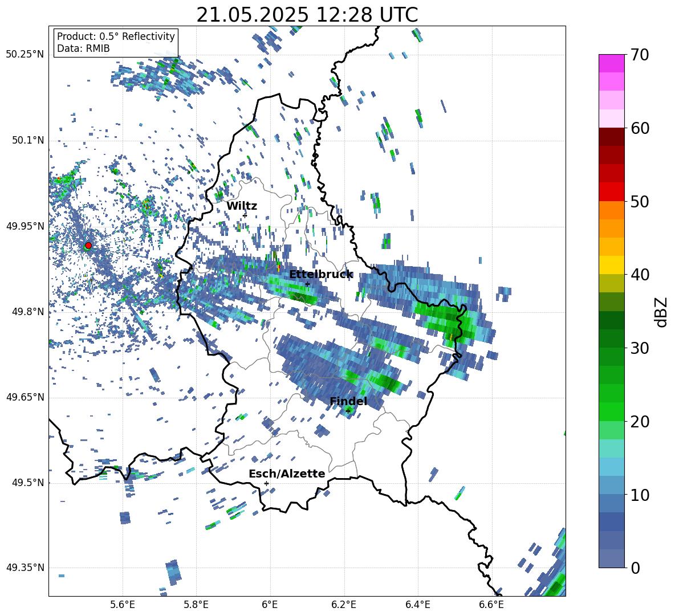Pick the bright red swatch above 50 dBZ
The image size is (675, 616).
click(x=611, y=192)
